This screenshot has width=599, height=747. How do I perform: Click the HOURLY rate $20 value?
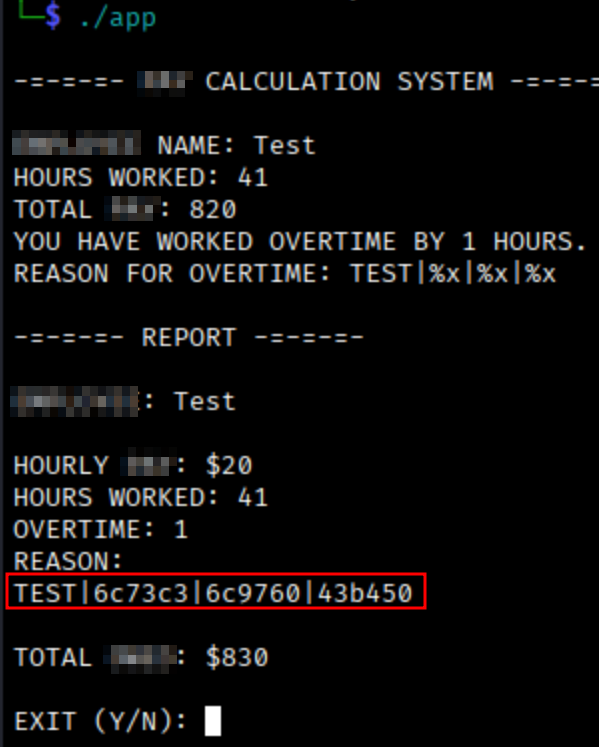coord(228,465)
